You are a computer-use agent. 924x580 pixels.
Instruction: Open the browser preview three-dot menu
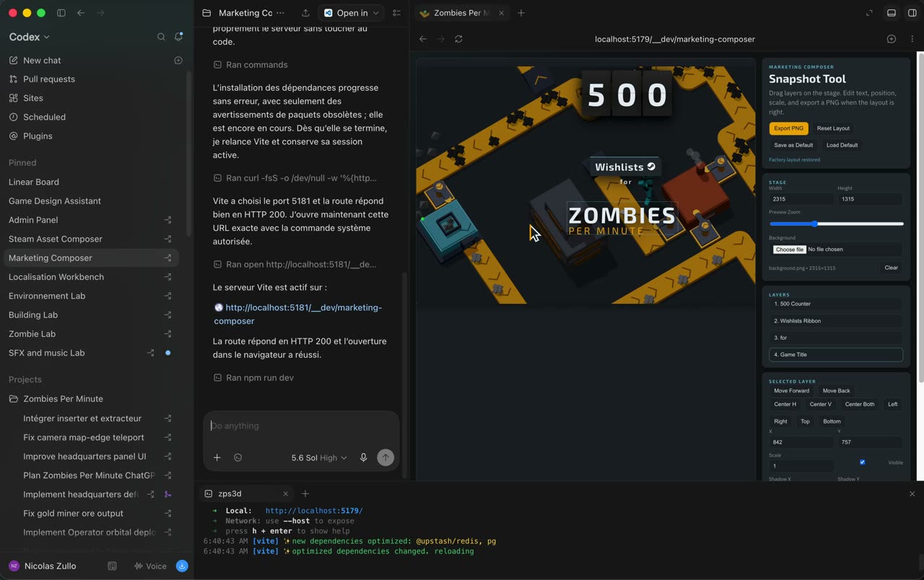click(x=912, y=39)
